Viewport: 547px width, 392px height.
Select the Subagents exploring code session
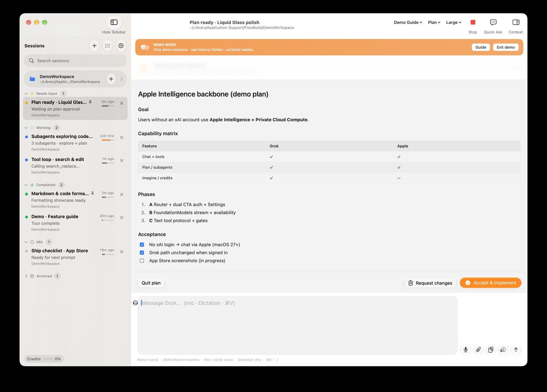[x=75, y=143]
